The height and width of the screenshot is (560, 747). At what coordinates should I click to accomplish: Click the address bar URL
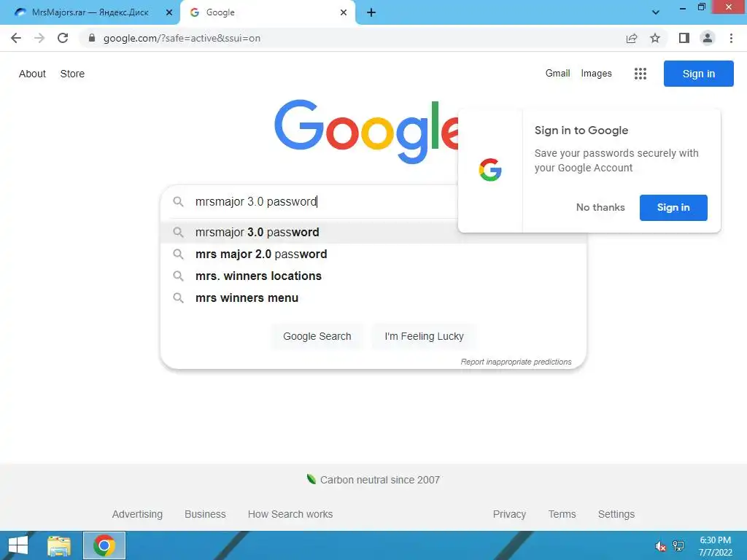(182, 38)
